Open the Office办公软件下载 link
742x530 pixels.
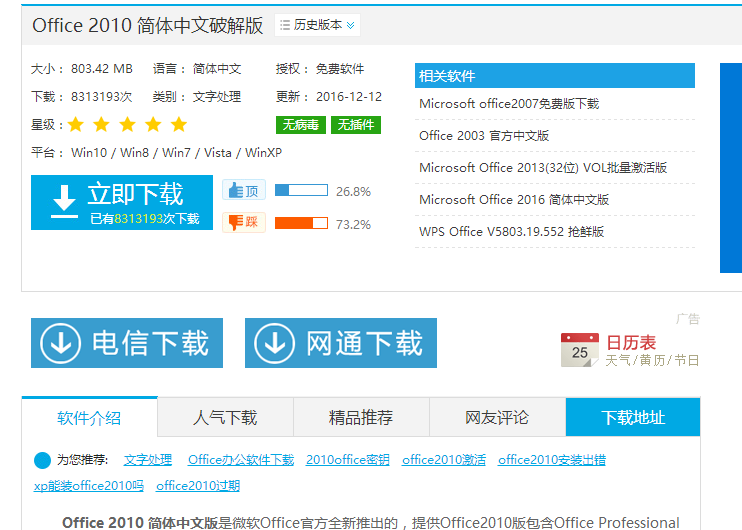241,459
